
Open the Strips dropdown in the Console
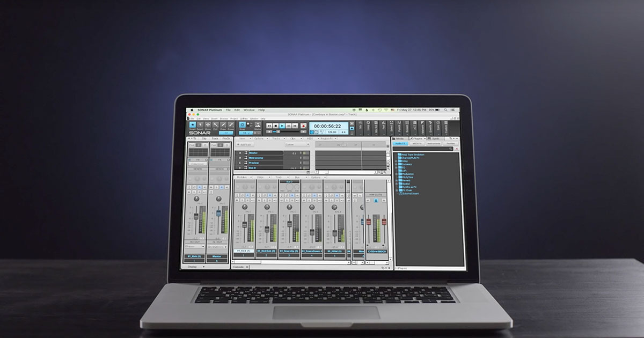point(261,178)
